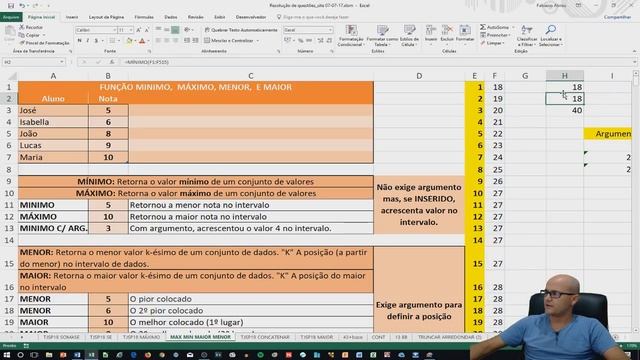Click the AutoSoma sigma icon

[483, 27]
